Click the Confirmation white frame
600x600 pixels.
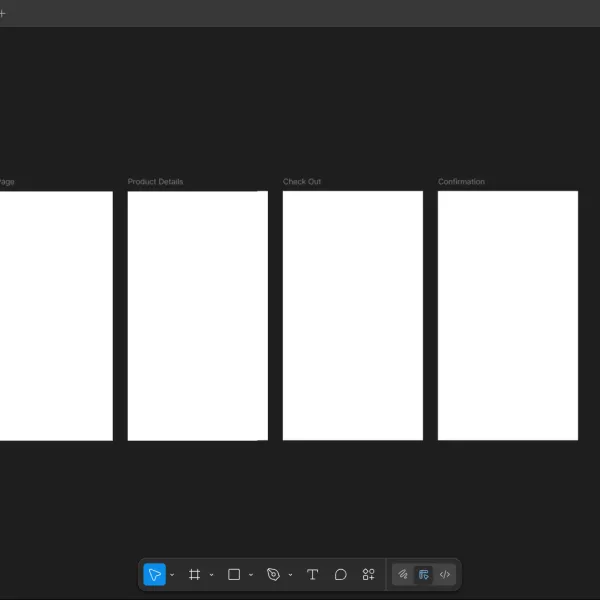tap(508, 316)
